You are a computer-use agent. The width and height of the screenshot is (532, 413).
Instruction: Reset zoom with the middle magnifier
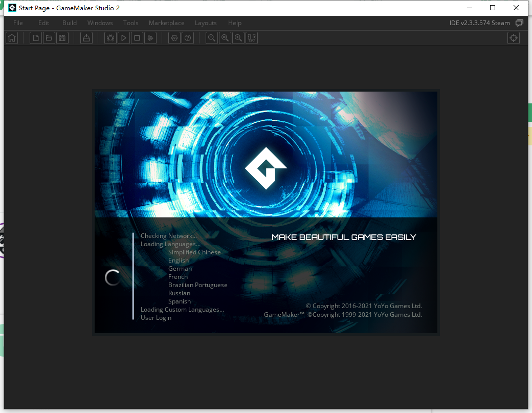[x=225, y=38]
